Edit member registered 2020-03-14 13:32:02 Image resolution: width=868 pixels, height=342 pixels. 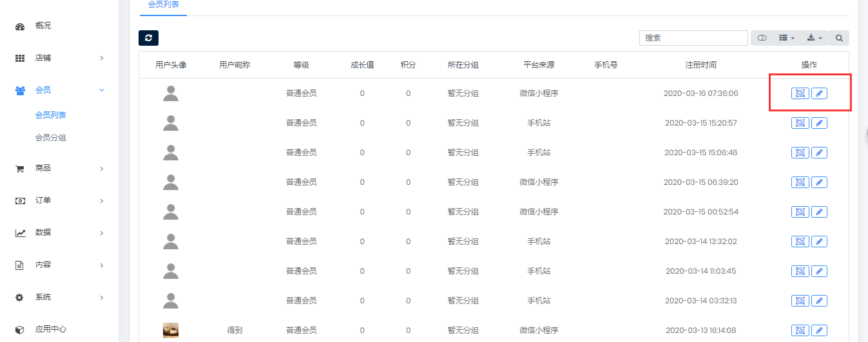pyautogui.click(x=819, y=242)
